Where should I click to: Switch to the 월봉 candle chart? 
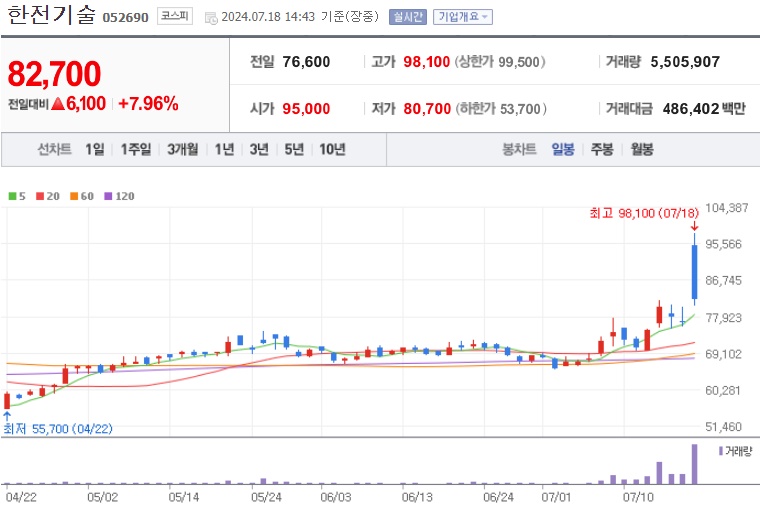(642, 149)
